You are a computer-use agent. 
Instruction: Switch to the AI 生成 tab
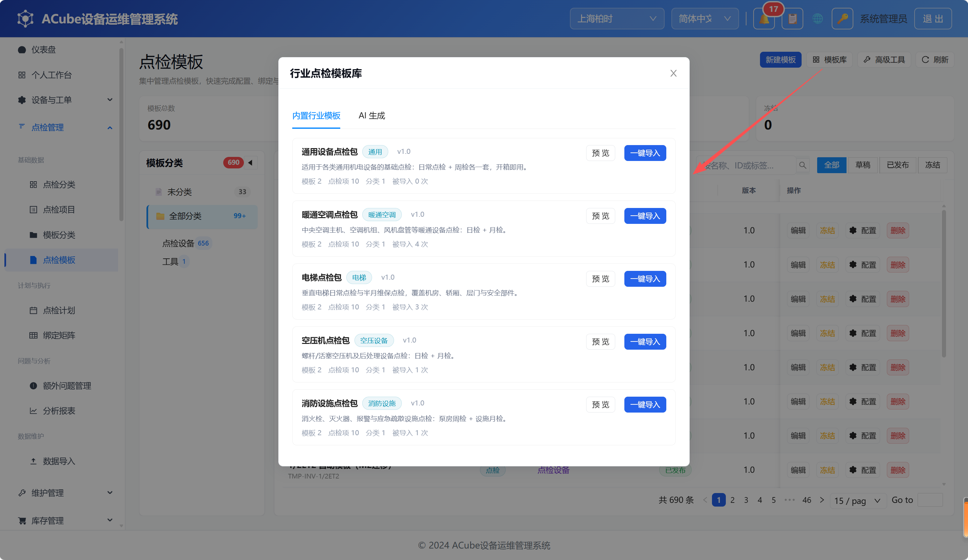click(371, 116)
